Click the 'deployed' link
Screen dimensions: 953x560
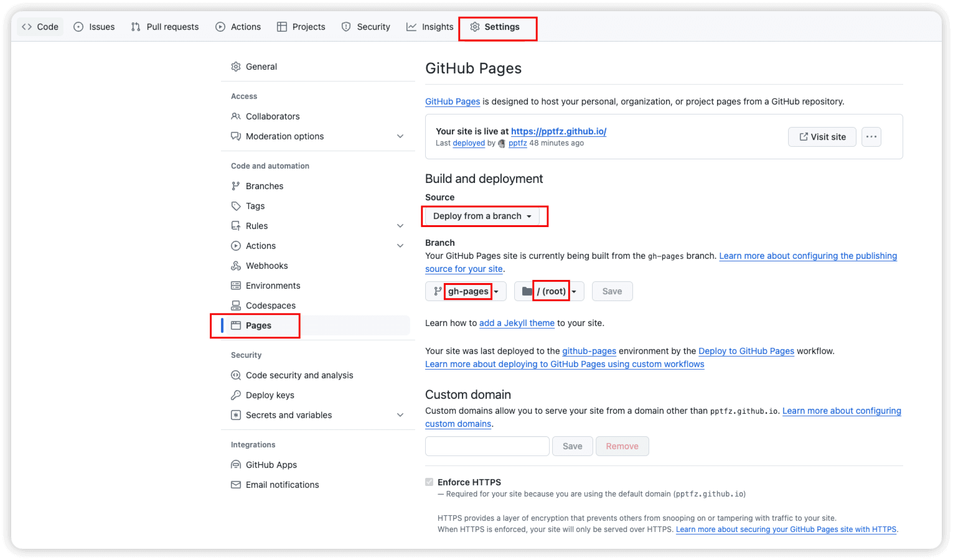point(469,143)
